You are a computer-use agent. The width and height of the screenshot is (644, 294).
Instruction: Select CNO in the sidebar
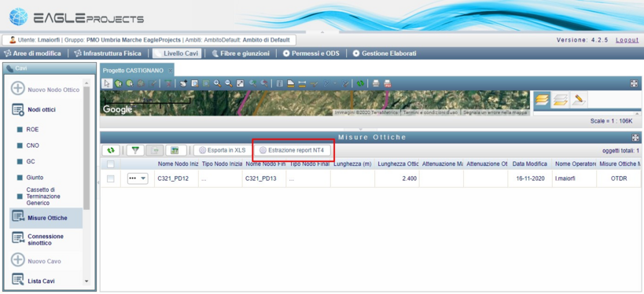[28, 145]
